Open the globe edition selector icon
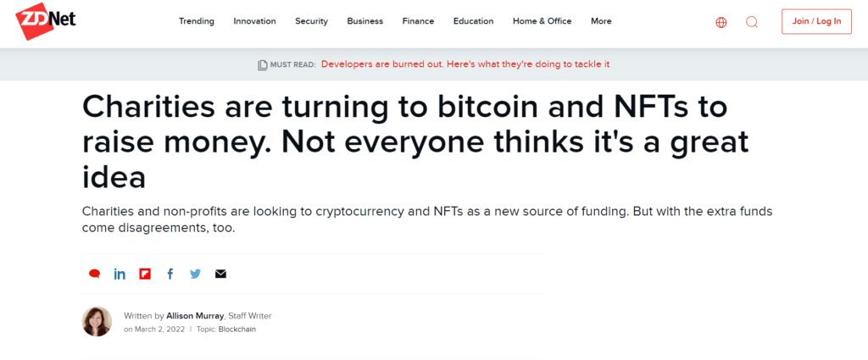Viewport: 868px width, 360px height. [x=721, y=22]
